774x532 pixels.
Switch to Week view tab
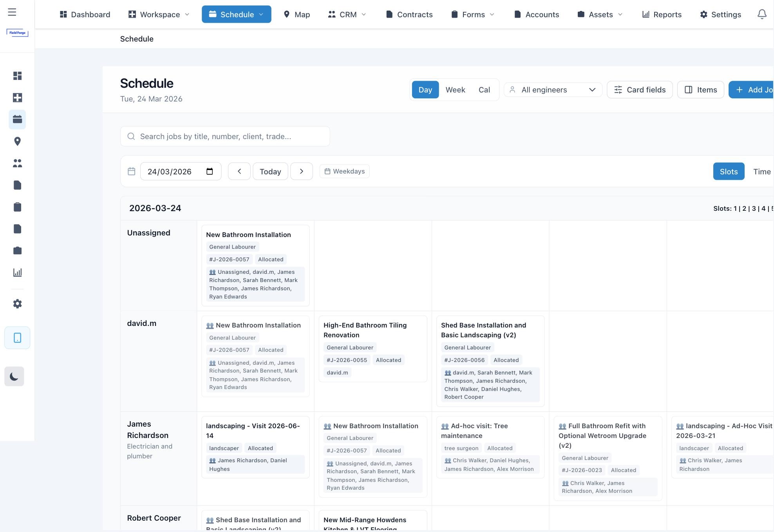click(x=455, y=90)
